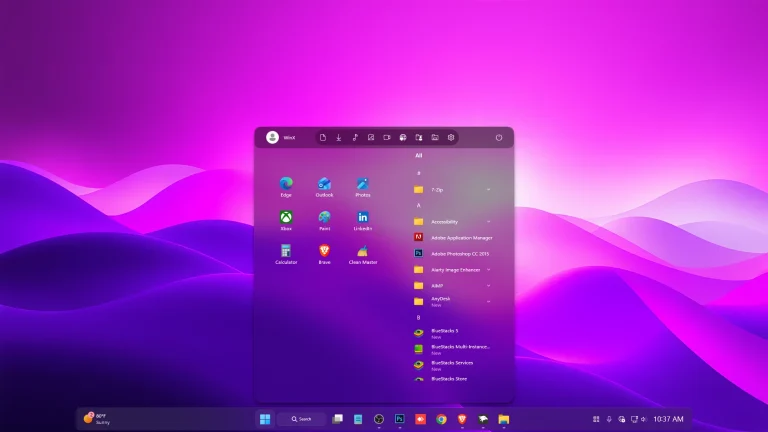Open Documents folder shortcut icon

[x=323, y=138]
